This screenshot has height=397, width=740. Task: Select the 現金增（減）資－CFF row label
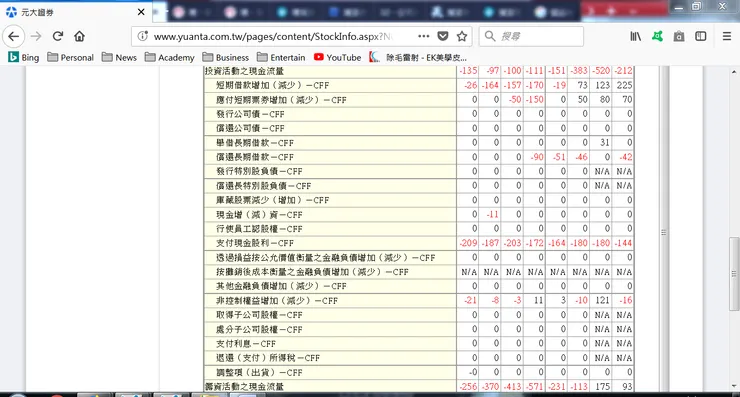point(259,215)
